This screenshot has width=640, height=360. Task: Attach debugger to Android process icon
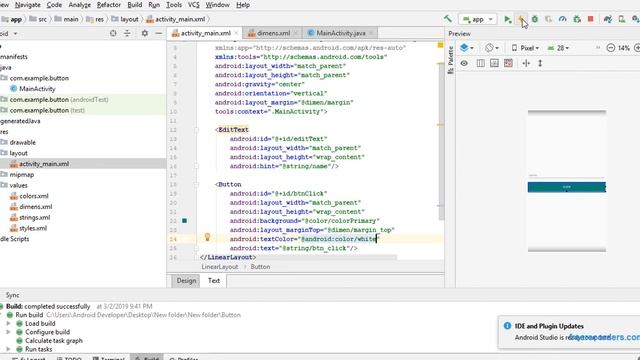point(577,19)
